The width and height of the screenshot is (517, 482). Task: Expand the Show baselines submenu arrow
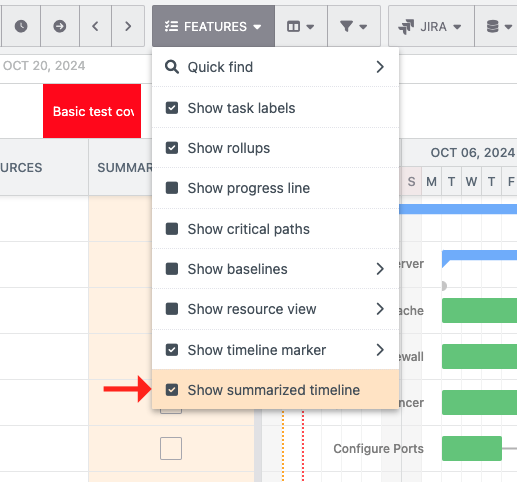click(x=380, y=269)
